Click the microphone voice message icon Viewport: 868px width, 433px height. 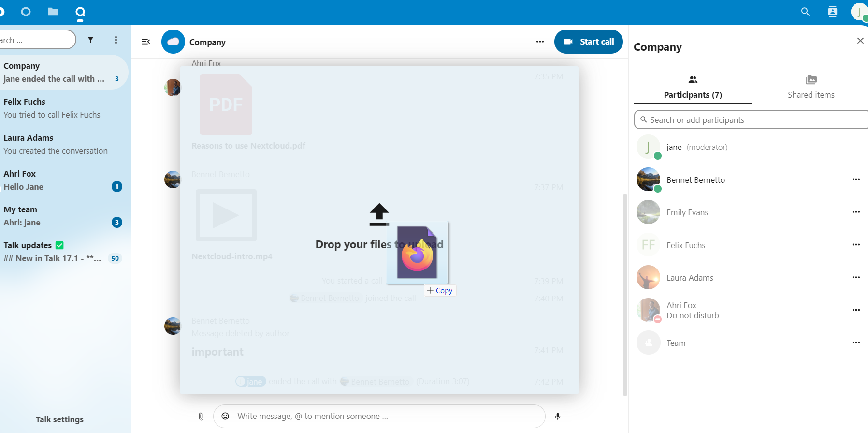pyautogui.click(x=558, y=416)
